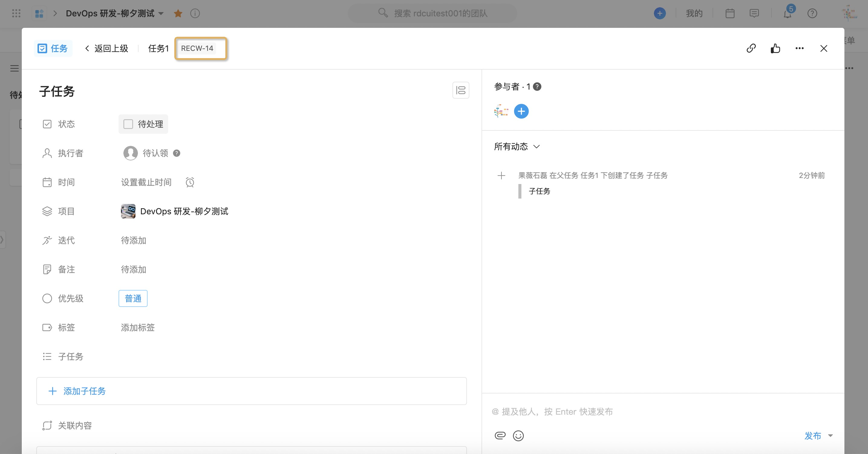
Task: Focus the search box 搜索 rdcuitest001的团队
Action: coord(432,14)
